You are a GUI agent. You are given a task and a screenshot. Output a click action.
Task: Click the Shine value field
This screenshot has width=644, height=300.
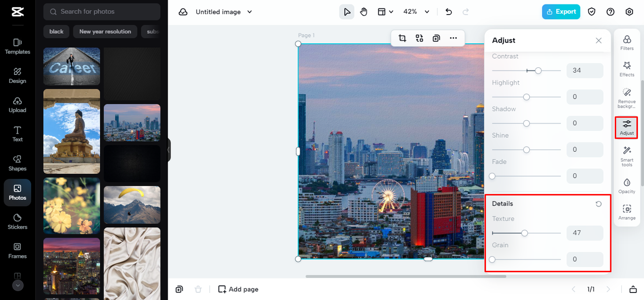[x=585, y=150]
